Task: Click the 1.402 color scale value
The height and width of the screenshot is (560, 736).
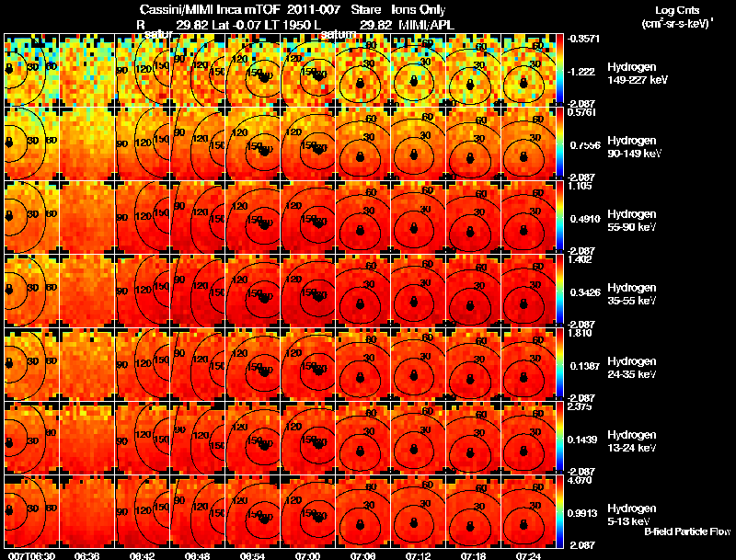Action: pos(580,259)
